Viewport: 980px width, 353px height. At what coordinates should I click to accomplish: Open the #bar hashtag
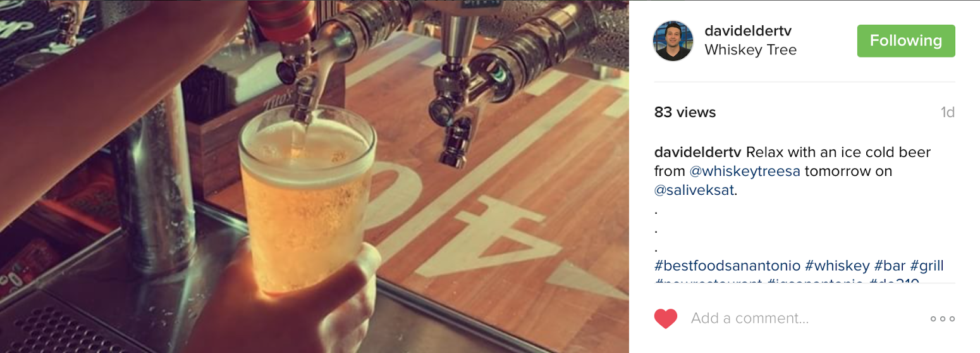(890, 266)
